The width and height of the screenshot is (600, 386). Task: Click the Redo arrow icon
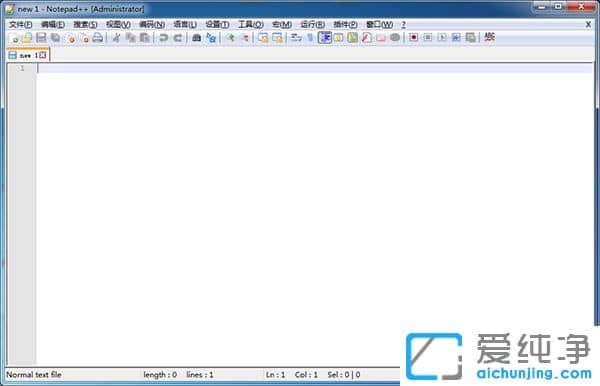coord(178,37)
